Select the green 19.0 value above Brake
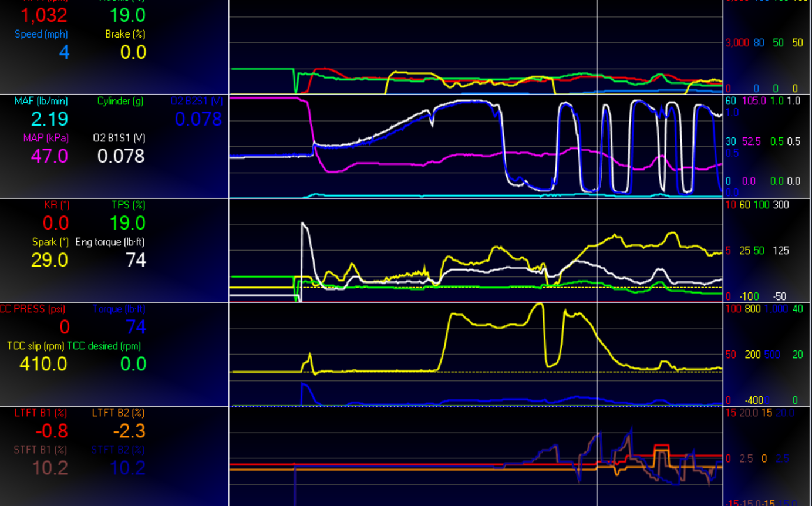 128,15
